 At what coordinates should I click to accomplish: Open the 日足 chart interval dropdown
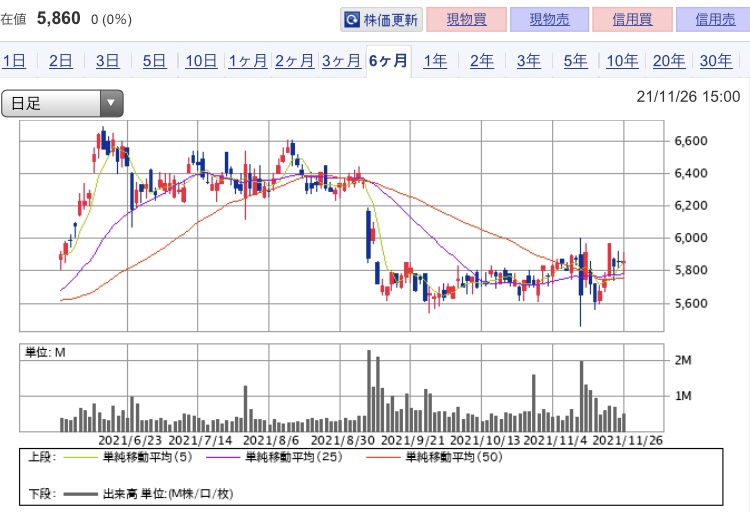(x=63, y=103)
